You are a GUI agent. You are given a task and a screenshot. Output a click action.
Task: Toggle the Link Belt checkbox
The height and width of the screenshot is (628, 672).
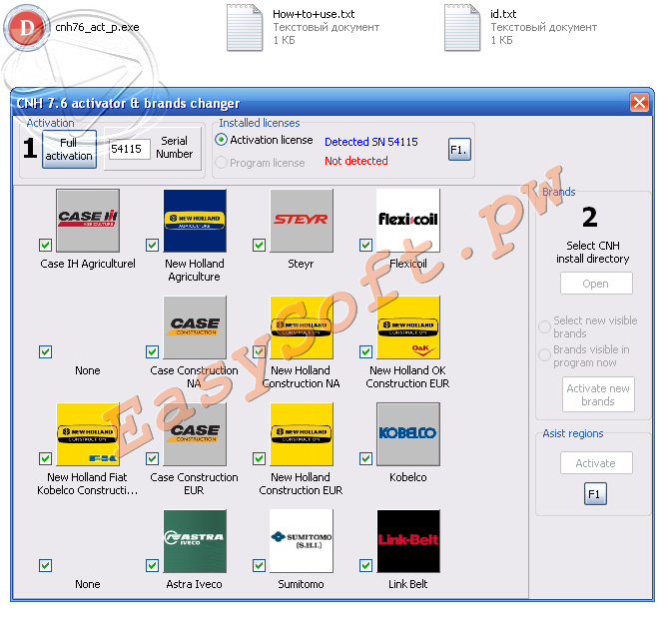(x=365, y=565)
